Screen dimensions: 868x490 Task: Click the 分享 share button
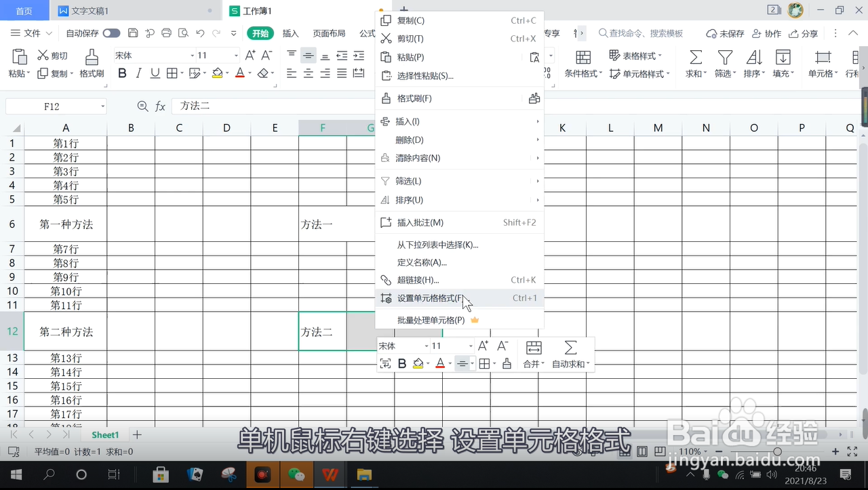pos(807,32)
